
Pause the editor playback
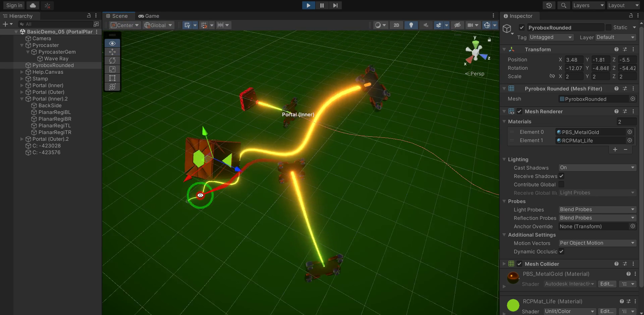[322, 5]
